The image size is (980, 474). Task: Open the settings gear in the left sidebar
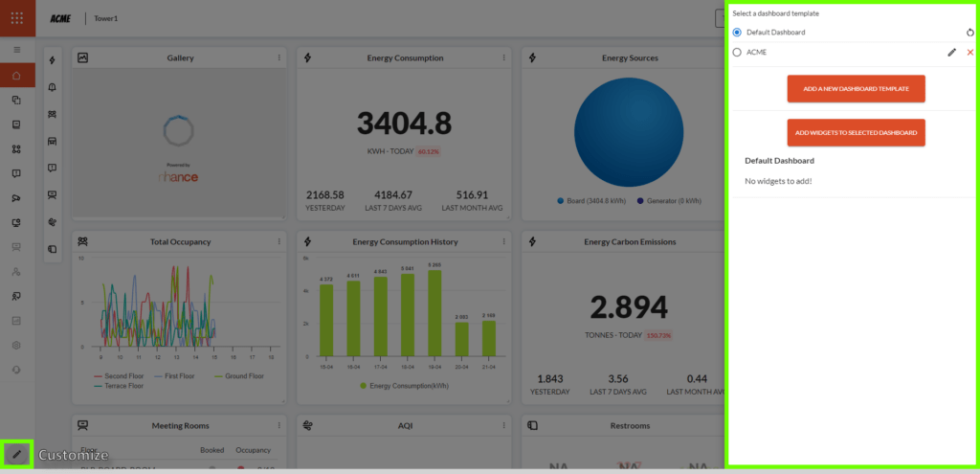(x=17, y=345)
